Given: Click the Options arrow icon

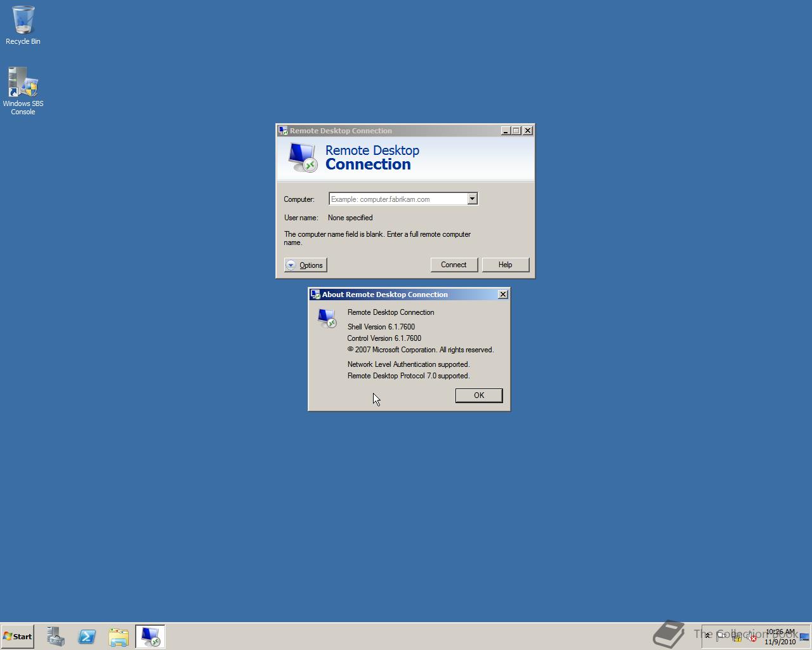Looking at the screenshot, I should click(291, 265).
